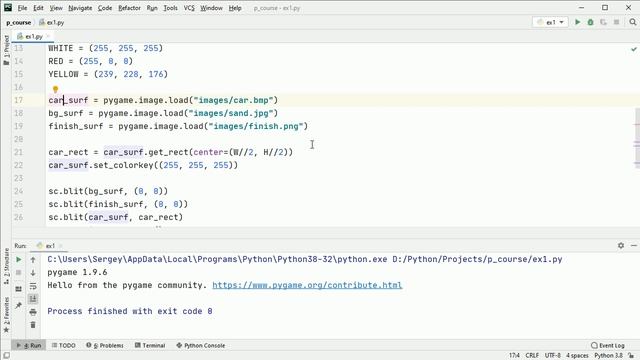640x360 pixels.
Task: Click line number 19 in gutter
Action: pyautogui.click(x=18, y=126)
